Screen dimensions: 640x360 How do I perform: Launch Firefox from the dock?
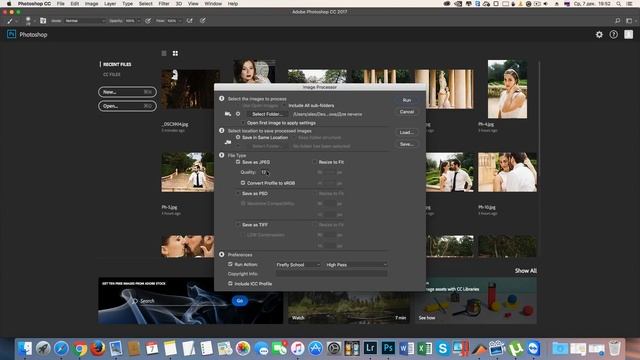coord(98,348)
